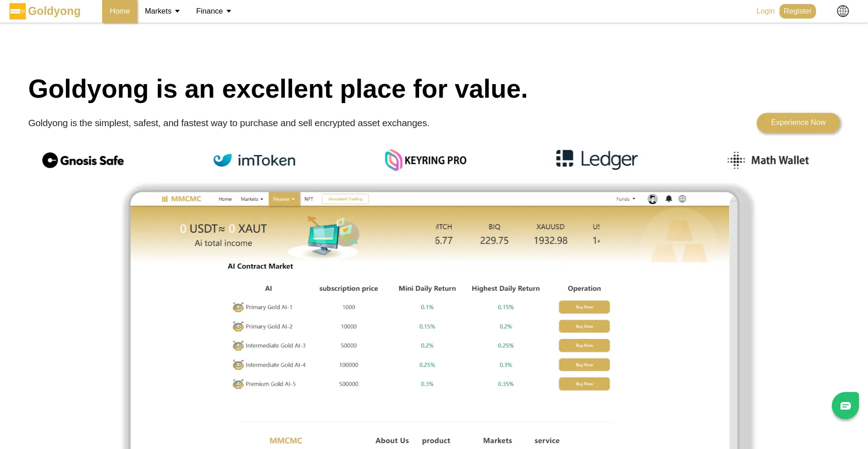Screen dimensions: 868x449
Task: Click the 'AI Contract Market' heading
Action: [x=260, y=266]
